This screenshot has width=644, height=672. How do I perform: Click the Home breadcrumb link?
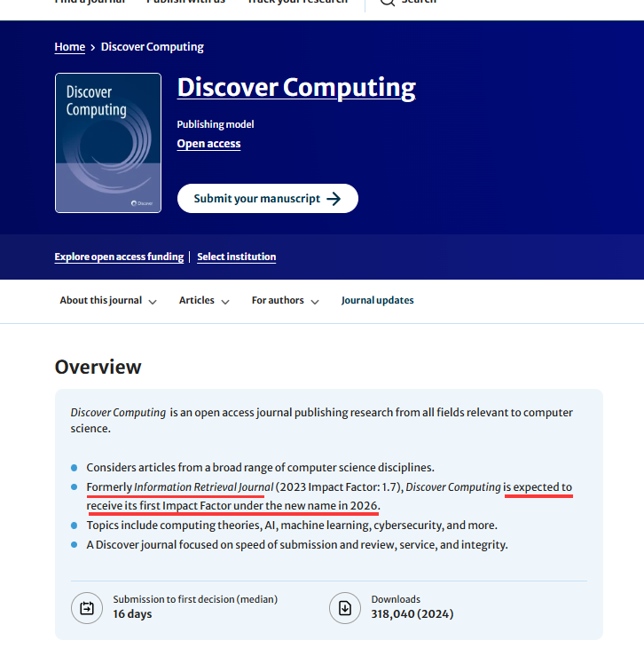70,47
